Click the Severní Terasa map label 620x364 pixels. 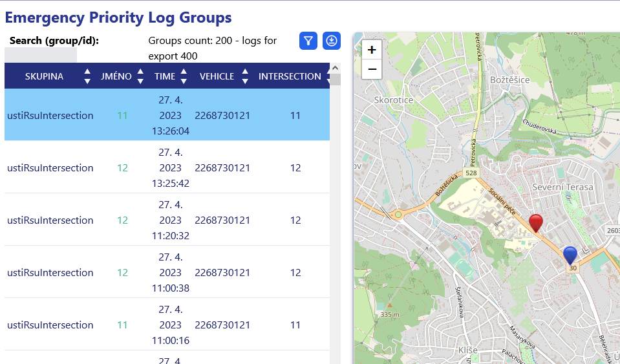coord(562,187)
